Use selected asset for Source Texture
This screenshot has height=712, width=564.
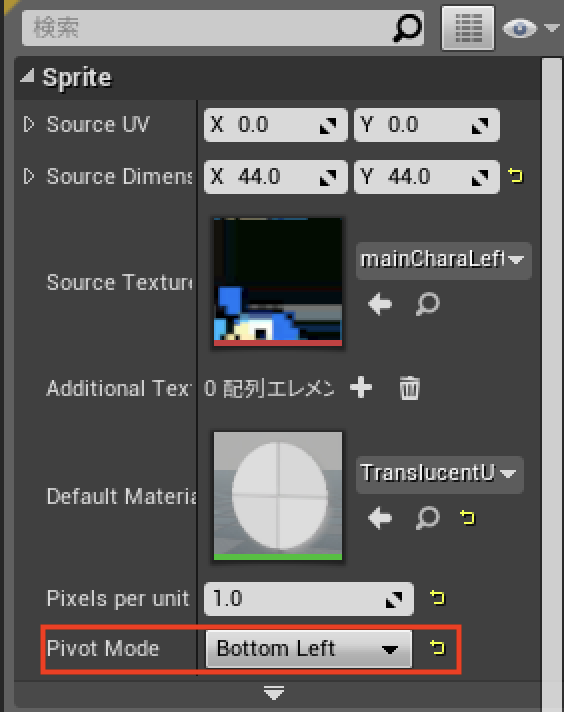[380, 304]
